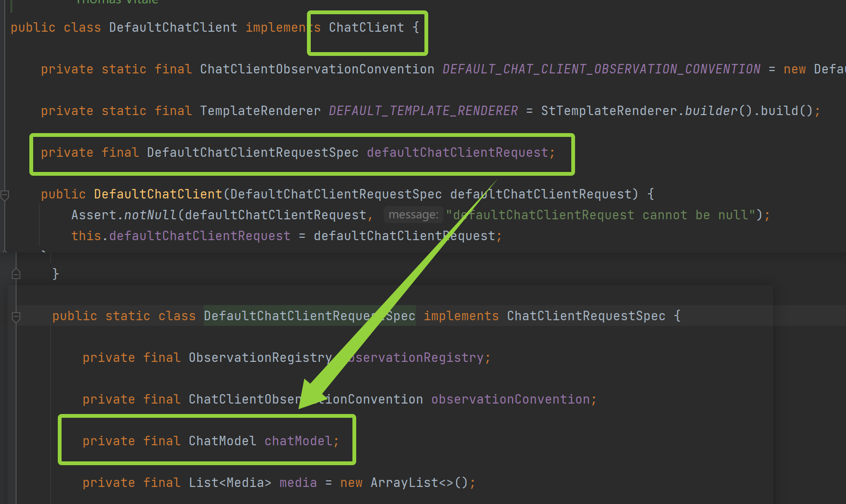Viewport: 846px width, 504px height.
Task: Select the observationConvention field name
Action: pyautogui.click(x=510, y=399)
